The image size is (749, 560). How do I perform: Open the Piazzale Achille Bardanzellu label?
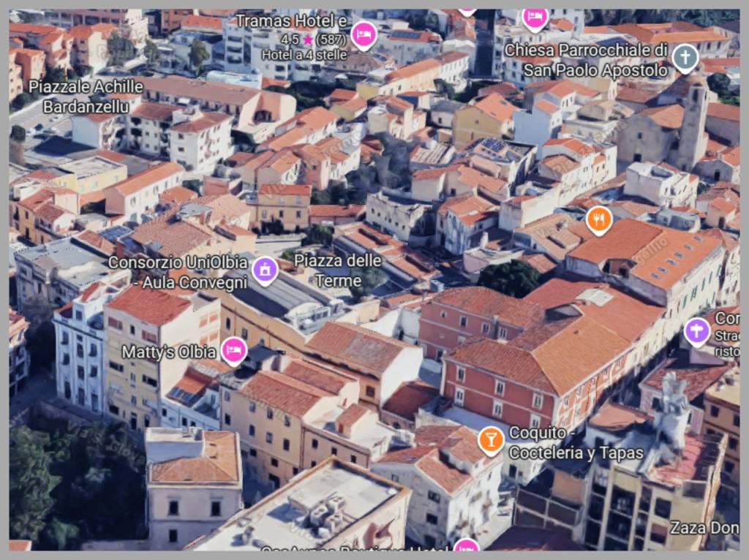point(86,96)
